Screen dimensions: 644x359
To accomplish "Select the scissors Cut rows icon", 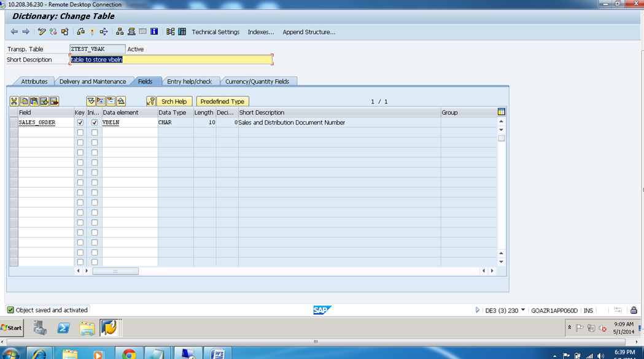I will click(x=14, y=101).
